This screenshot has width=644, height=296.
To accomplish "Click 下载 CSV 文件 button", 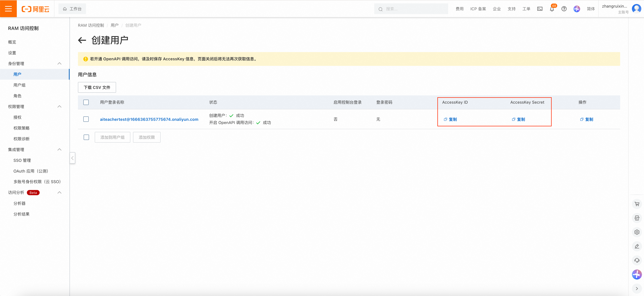I will (x=97, y=88).
